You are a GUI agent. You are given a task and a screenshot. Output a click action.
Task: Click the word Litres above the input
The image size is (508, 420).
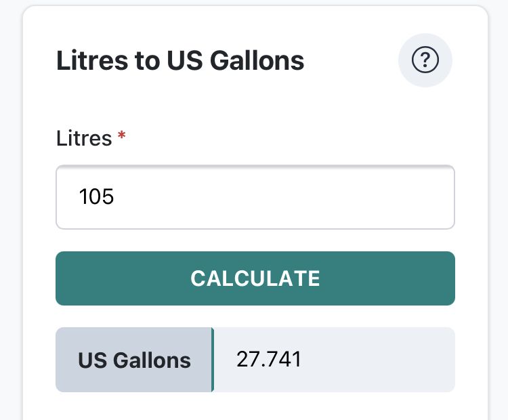point(84,138)
